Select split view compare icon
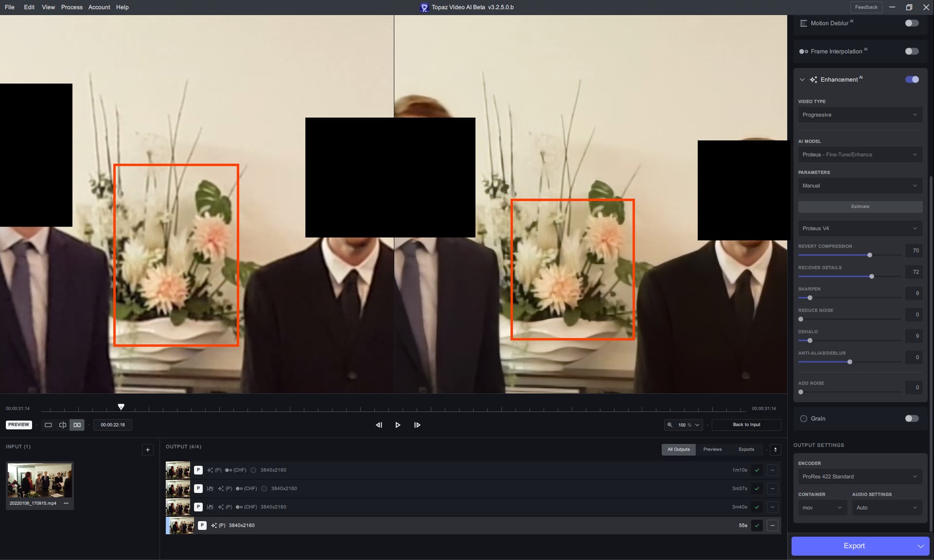The width and height of the screenshot is (934, 560). click(x=63, y=425)
